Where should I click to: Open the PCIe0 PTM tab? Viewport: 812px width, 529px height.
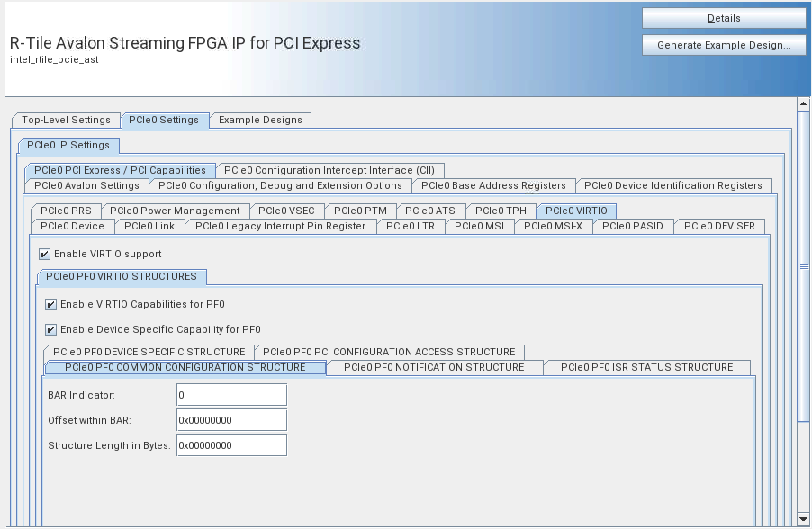click(x=360, y=211)
